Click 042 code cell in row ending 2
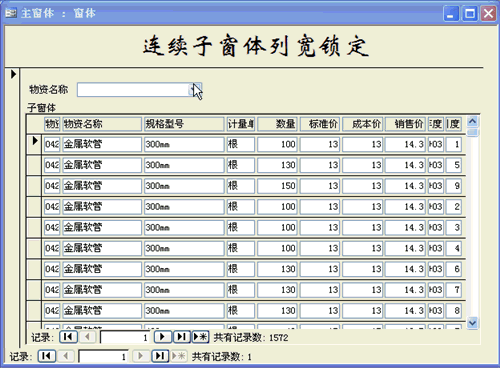The height and width of the screenshot is (368, 500). coord(52,207)
